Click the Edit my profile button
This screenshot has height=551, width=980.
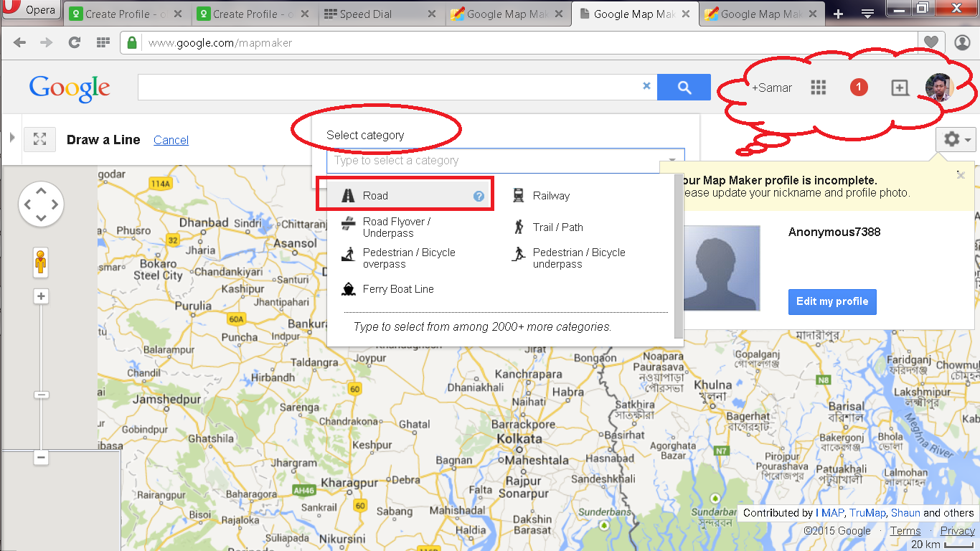click(x=832, y=301)
